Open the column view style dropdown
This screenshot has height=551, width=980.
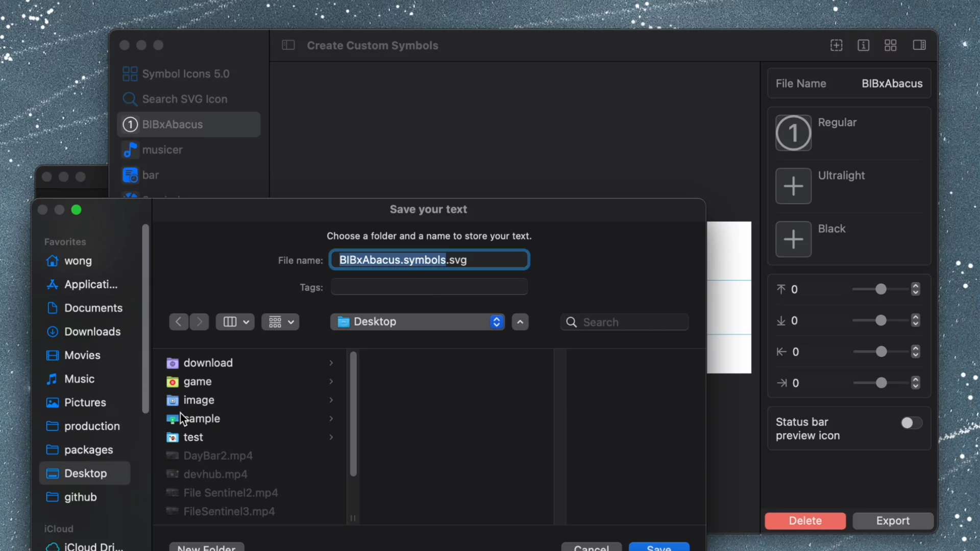(235, 321)
